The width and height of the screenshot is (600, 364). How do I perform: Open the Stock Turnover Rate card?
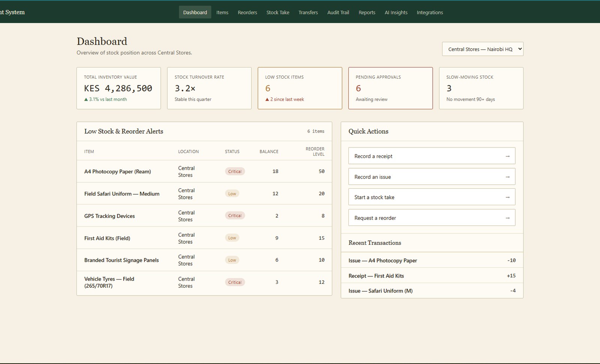[x=209, y=88]
